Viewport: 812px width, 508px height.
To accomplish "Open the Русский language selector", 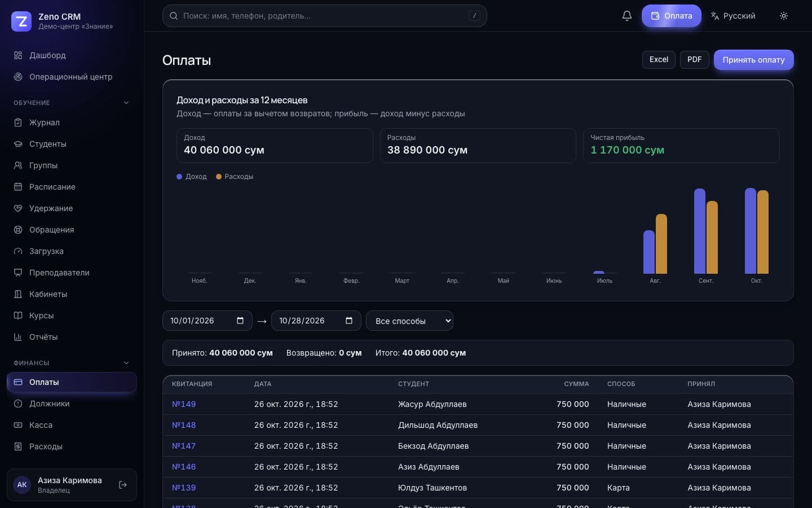I will pyautogui.click(x=733, y=16).
